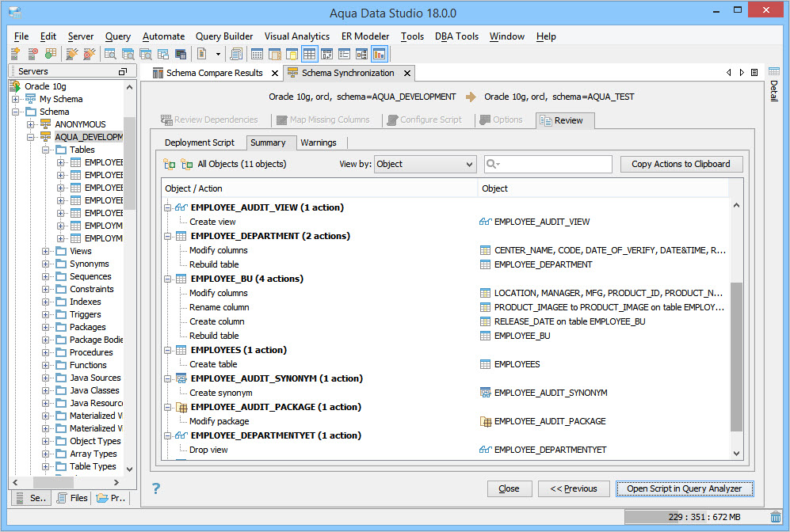Switch to the Deployment Script tab
Image resolution: width=790 pixels, height=532 pixels.
200,142
